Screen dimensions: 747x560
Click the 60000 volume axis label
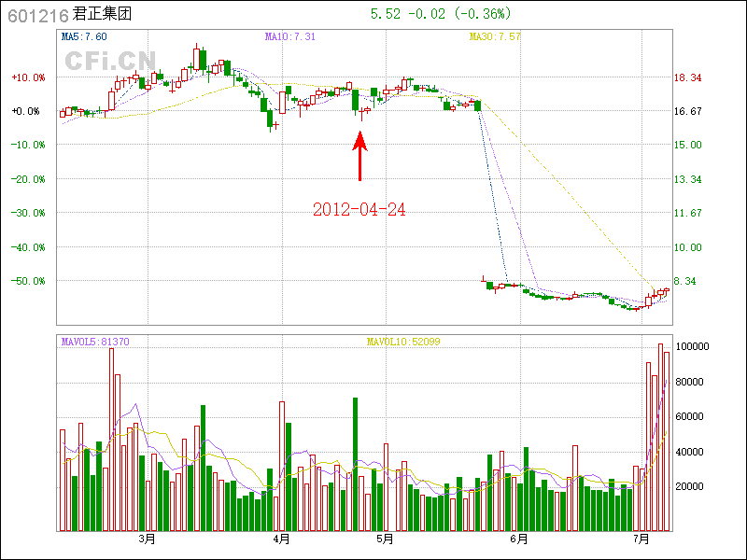(690, 416)
